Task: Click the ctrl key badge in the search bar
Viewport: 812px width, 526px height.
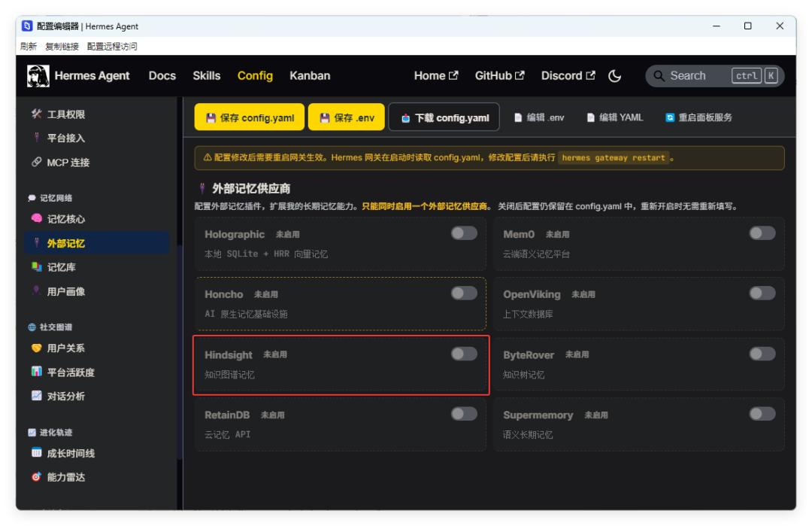Action: click(747, 76)
